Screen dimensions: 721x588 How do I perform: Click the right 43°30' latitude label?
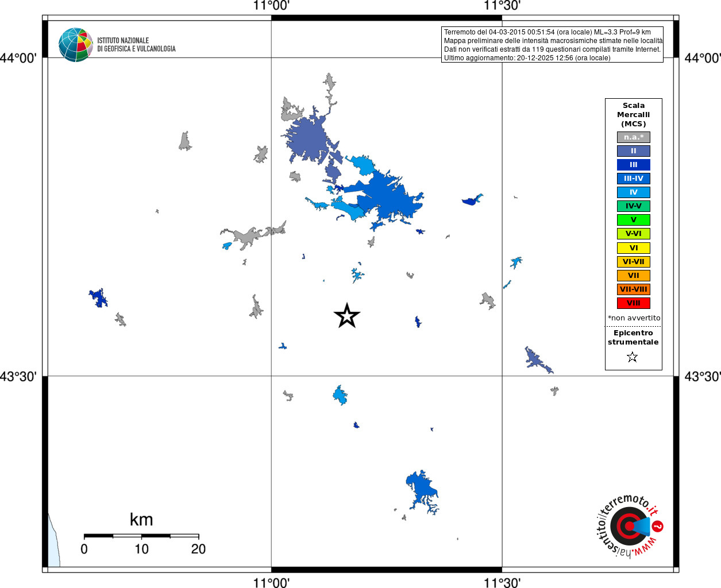pyautogui.click(x=702, y=377)
